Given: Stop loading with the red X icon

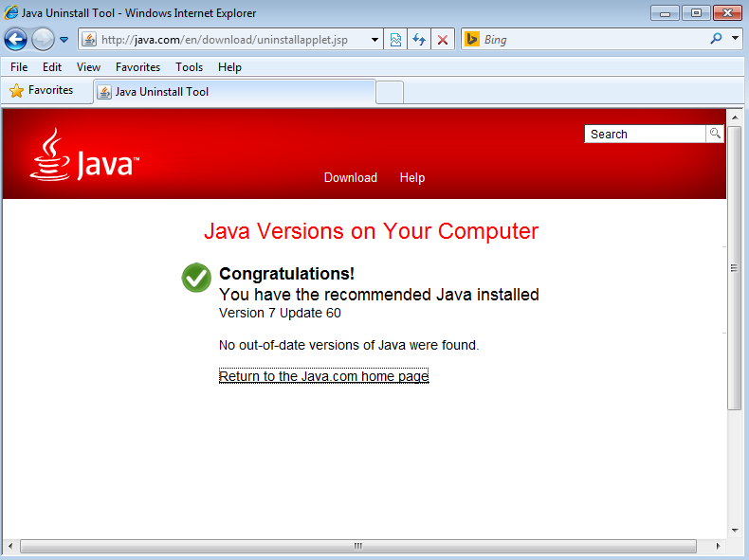Looking at the screenshot, I should pyautogui.click(x=443, y=40).
